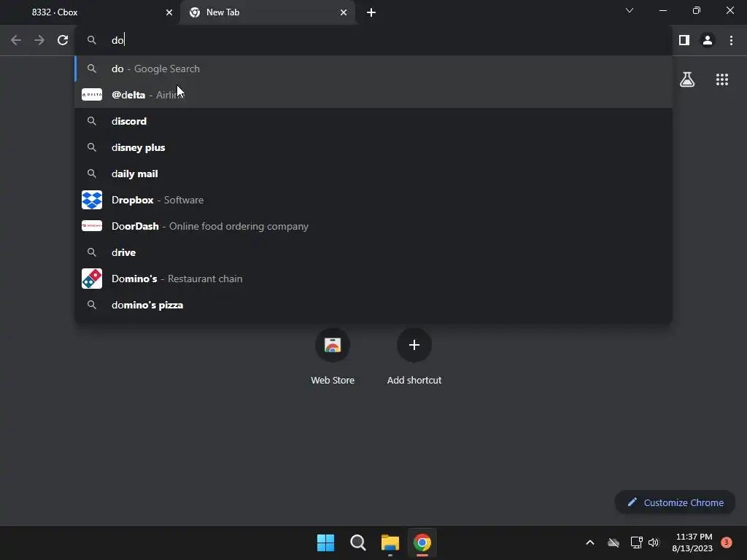The width and height of the screenshot is (747, 560).
Task: Open the Google apps grid
Action: pyautogui.click(x=722, y=79)
